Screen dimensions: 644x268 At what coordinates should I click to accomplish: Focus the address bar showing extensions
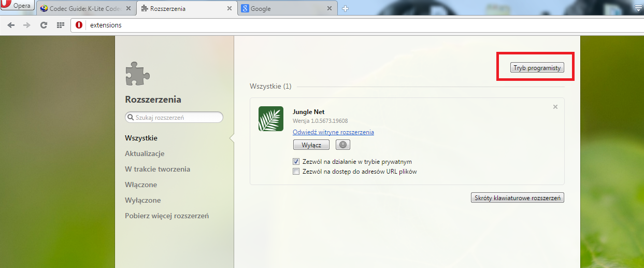pyautogui.click(x=357, y=25)
